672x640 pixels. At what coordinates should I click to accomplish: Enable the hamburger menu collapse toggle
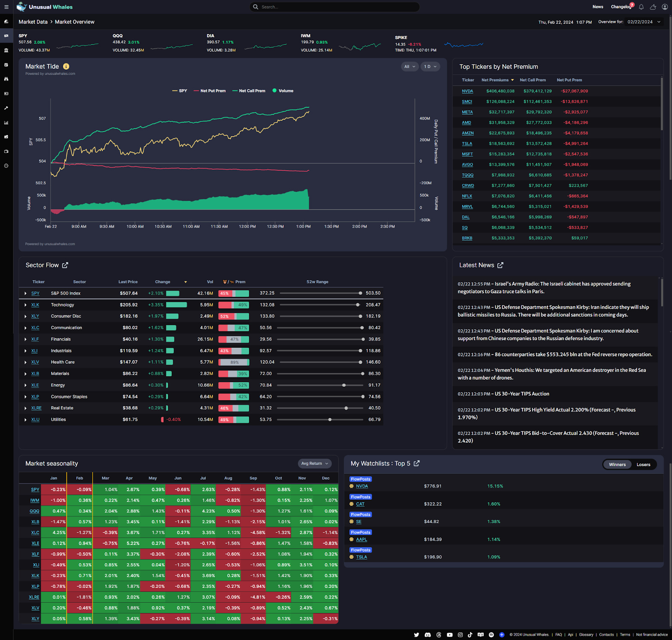click(x=6, y=7)
